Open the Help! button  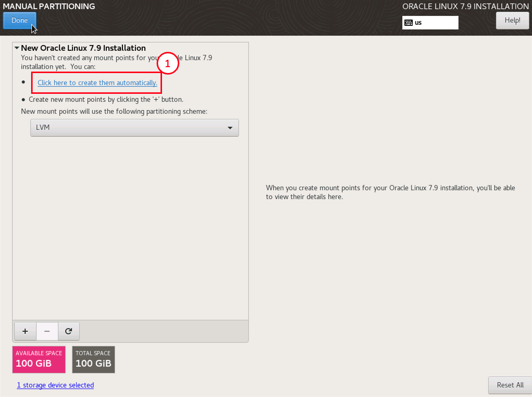click(512, 20)
